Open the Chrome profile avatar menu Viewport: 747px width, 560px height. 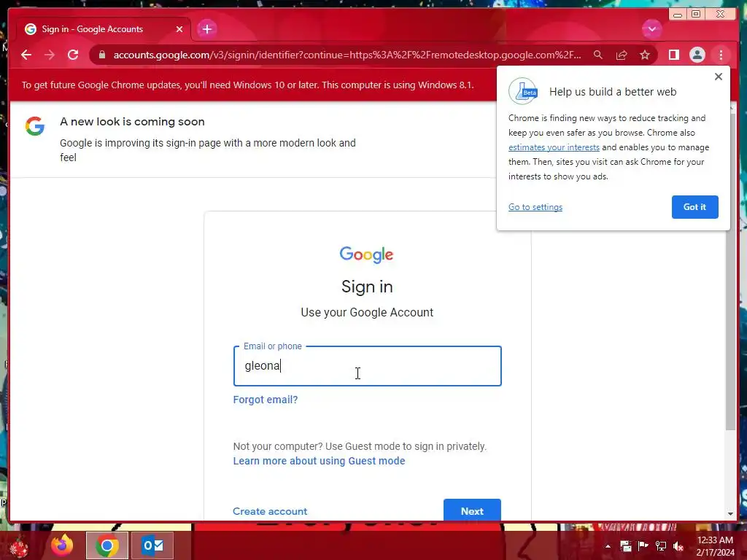(x=697, y=55)
